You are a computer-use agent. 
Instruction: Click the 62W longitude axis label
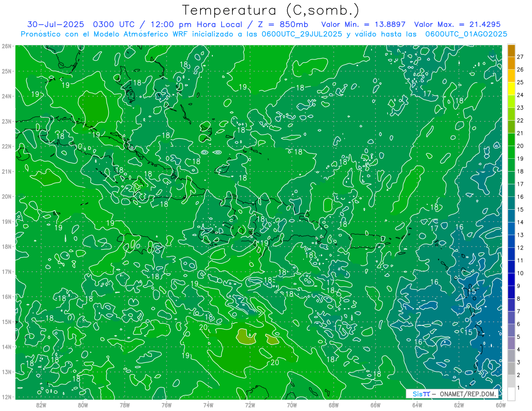point(458,405)
